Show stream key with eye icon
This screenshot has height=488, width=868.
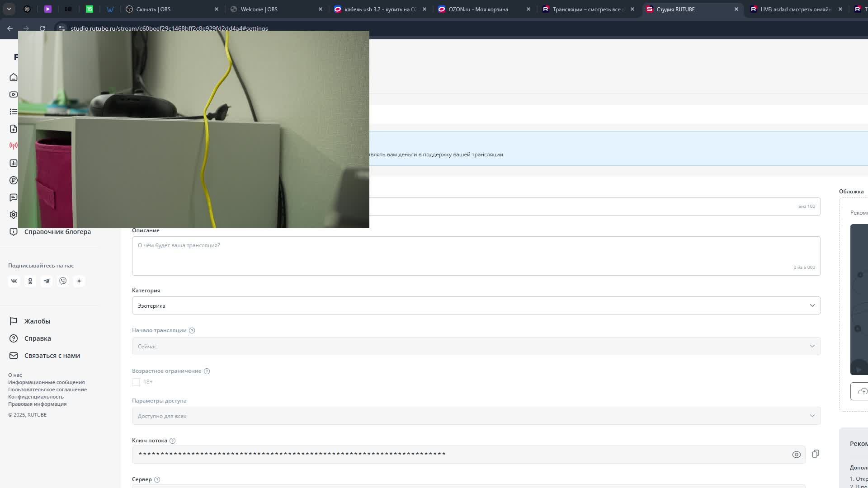pyautogui.click(x=797, y=455)
